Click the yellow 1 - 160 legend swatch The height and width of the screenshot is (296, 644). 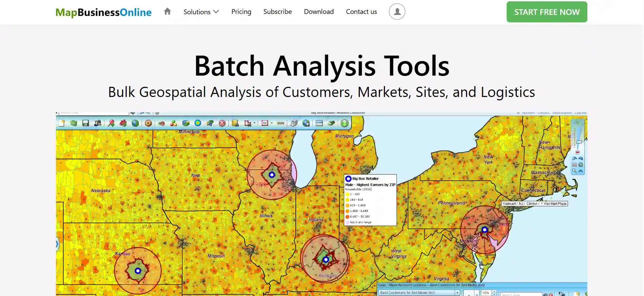click(347, 194)
